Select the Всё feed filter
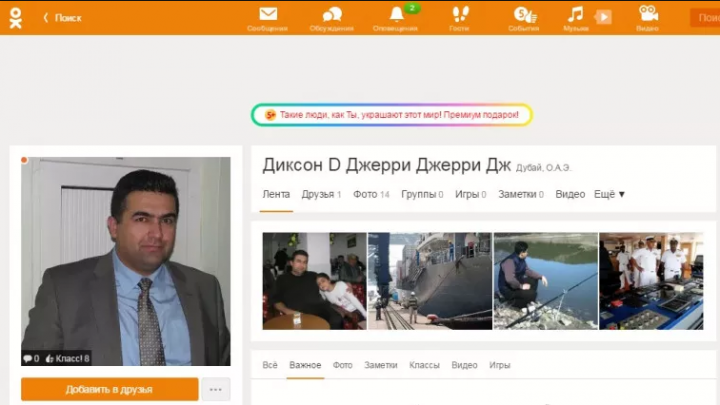 tap(270, 365)
